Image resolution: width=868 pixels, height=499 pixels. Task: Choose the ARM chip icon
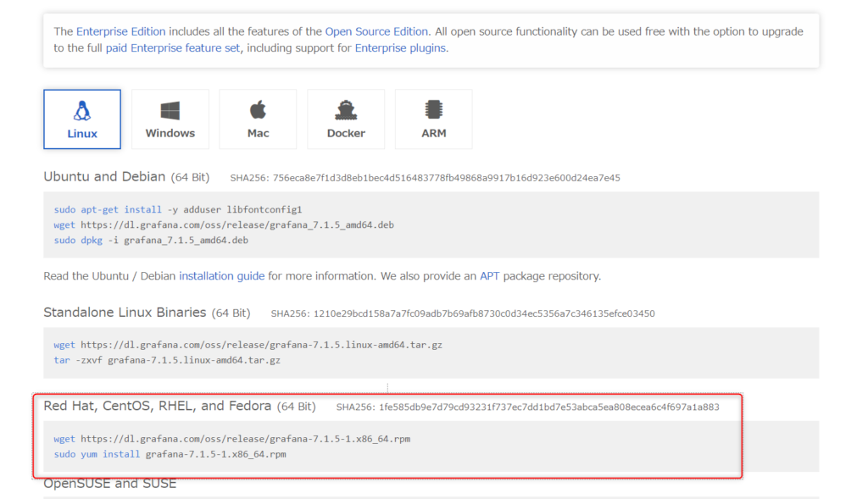(433, 109)
